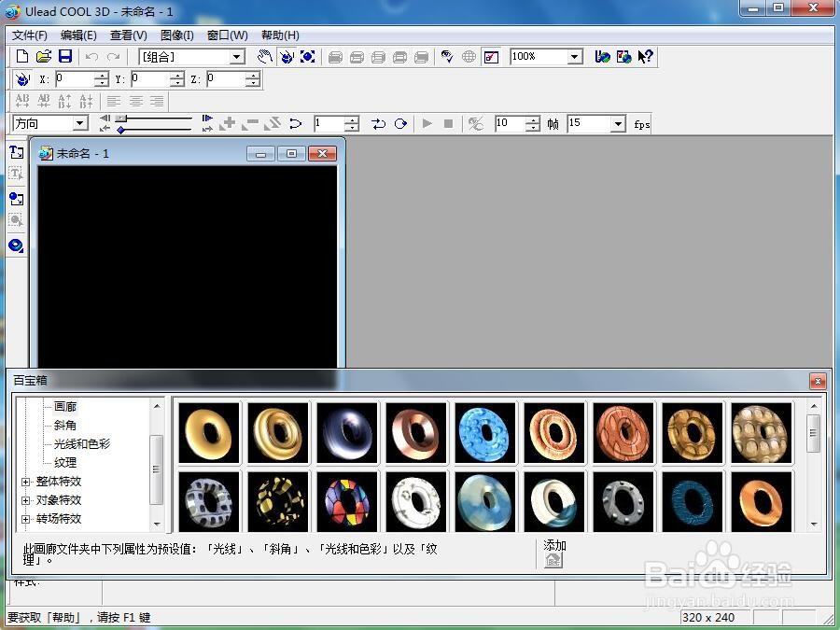840x630 pixels.
Task: Open the 窗口(W) menu
Action: [x=227, y=35]
